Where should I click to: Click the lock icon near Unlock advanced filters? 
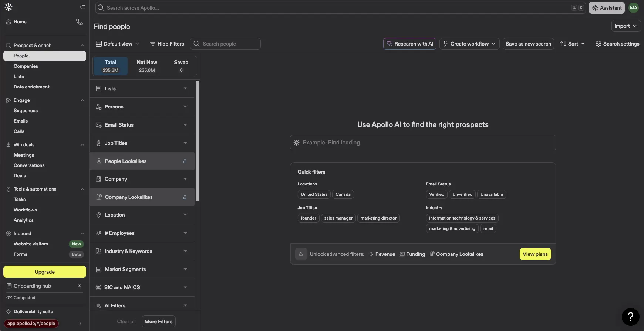(x=301, y=254)
